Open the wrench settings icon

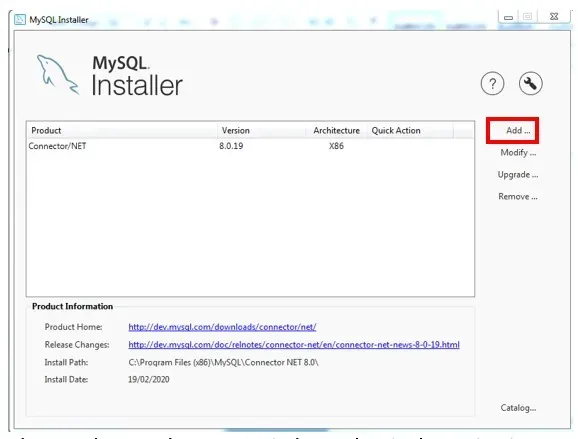pos(530,83)
